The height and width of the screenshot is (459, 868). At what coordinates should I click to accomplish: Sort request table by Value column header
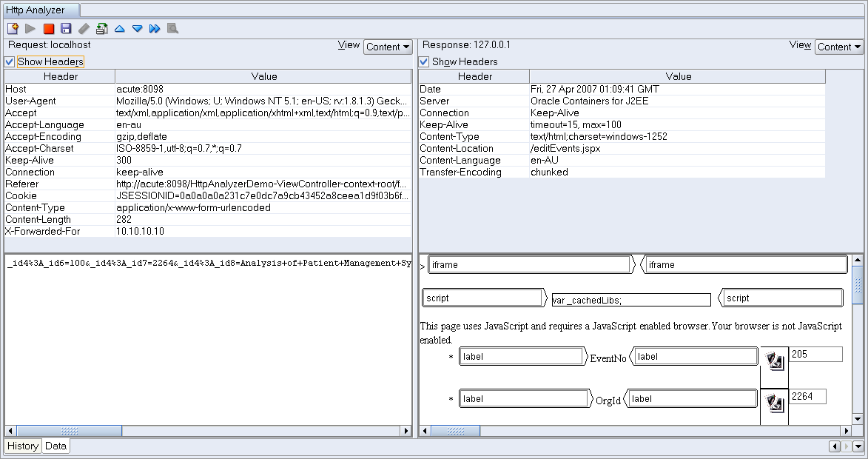point(263,76)
